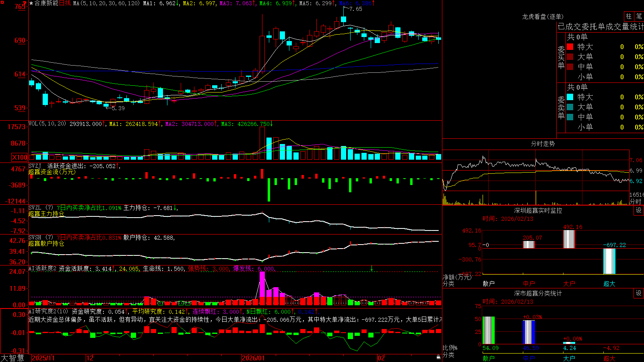Viewport: 644px width, 362px height.
Task: Click the 爆发线: 6.000 label
Action: coord(254,268)
